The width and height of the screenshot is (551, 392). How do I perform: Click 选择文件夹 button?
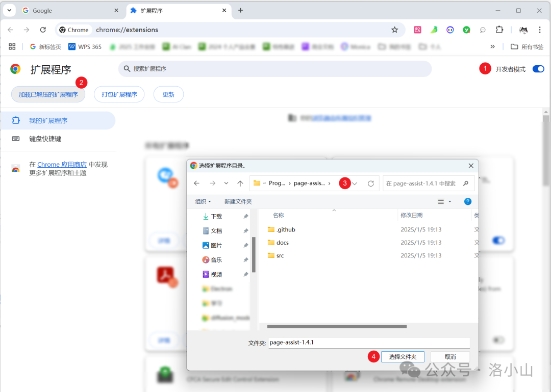403,356
